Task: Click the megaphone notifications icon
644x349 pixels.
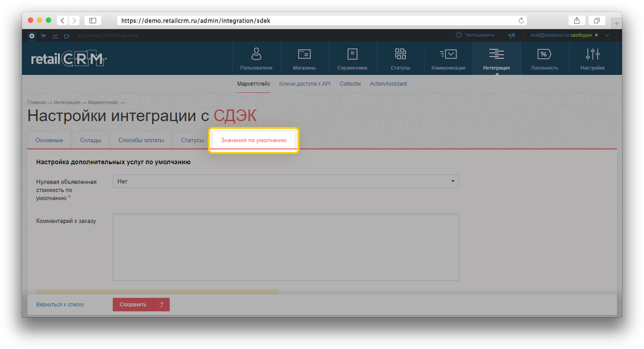Action: coord(511,35)
